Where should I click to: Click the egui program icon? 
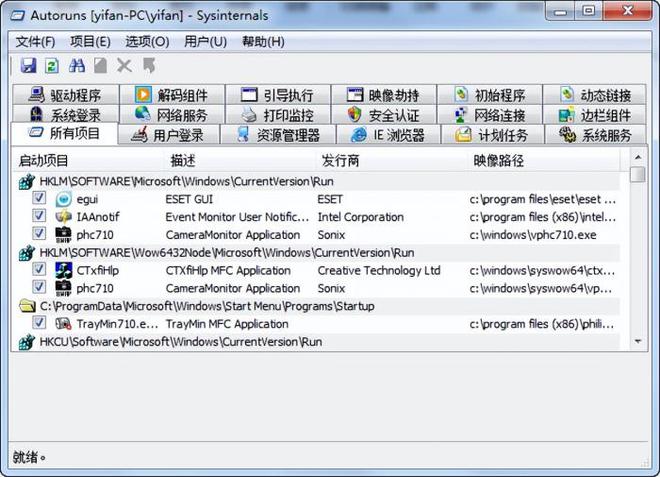[64, 199]
